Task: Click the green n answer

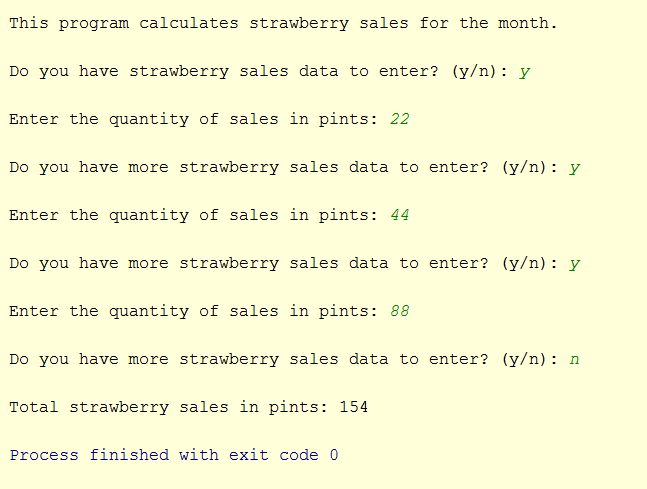Action: (x=574, y=359)
